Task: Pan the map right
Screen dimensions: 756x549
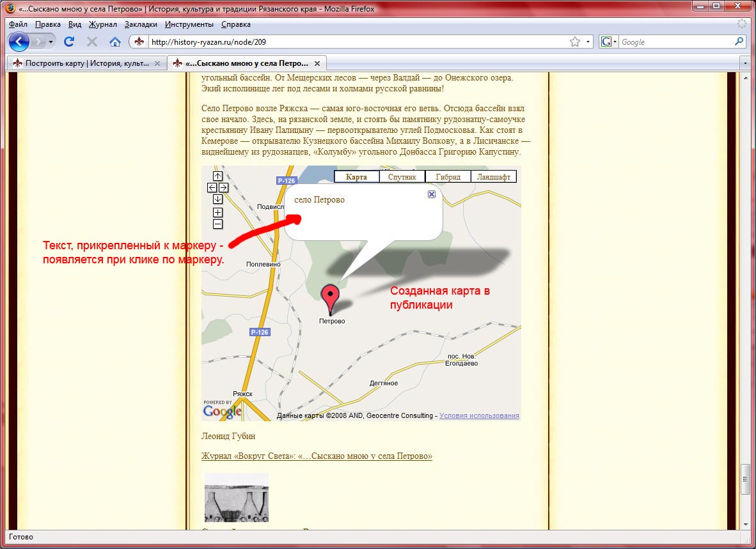Action: click(224, 188)
